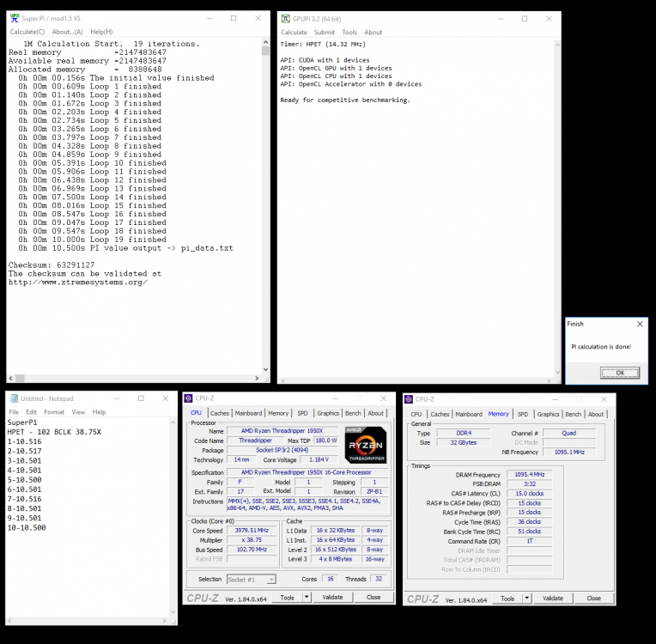This screenshot has width=656, height=644.
Task: Switch to Graphics tab in right CPU-Z
Action: (548, 414)
